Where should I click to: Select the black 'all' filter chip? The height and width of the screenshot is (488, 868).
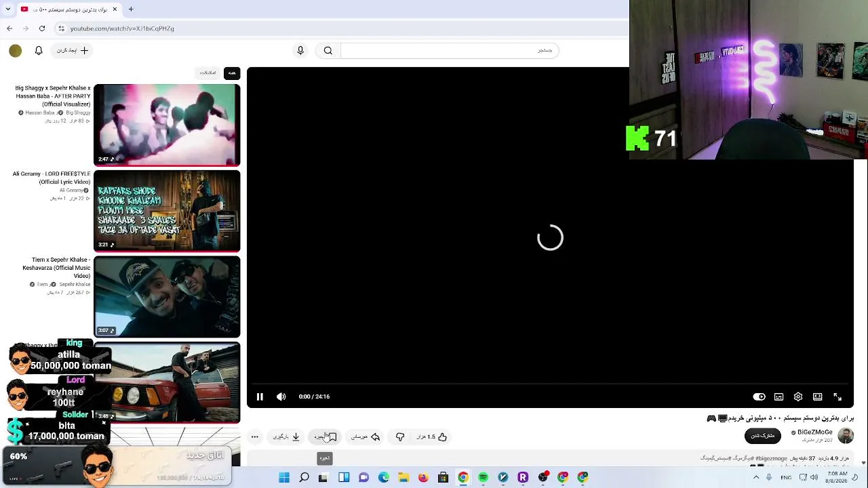(x=232, y=73)
